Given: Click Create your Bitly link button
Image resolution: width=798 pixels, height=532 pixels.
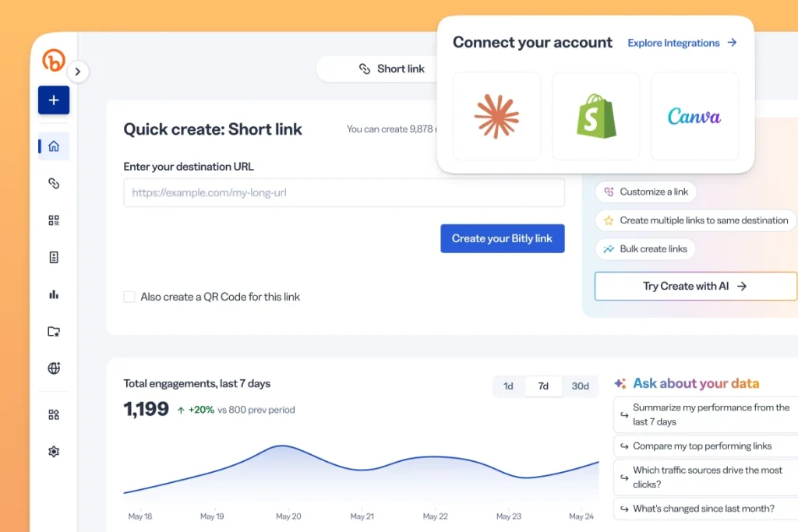Looking at the screenshot, I should tap(503, 238).
